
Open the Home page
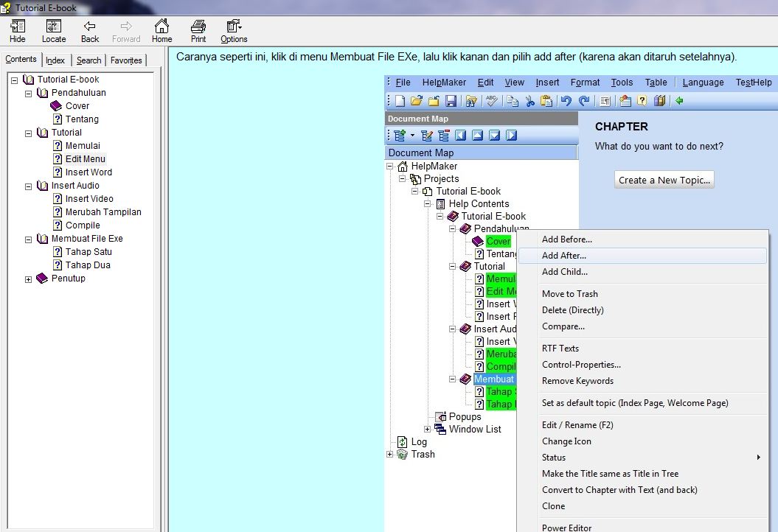161,31
